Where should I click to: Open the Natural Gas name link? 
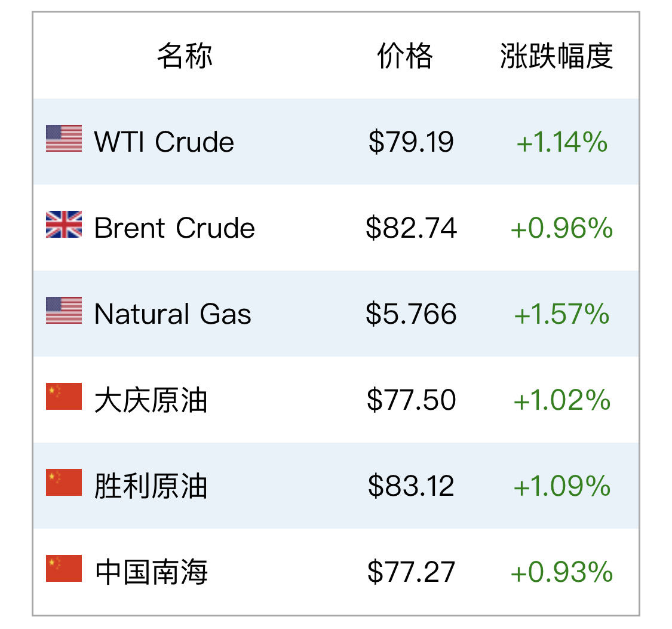click(173, 314)
